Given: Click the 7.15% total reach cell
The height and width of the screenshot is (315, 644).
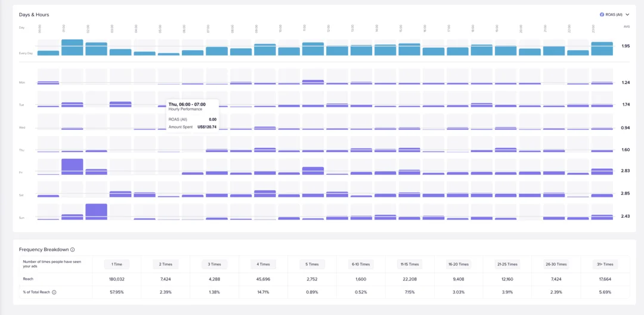Looking at the screenshot, I should click(x=410, y=292).
